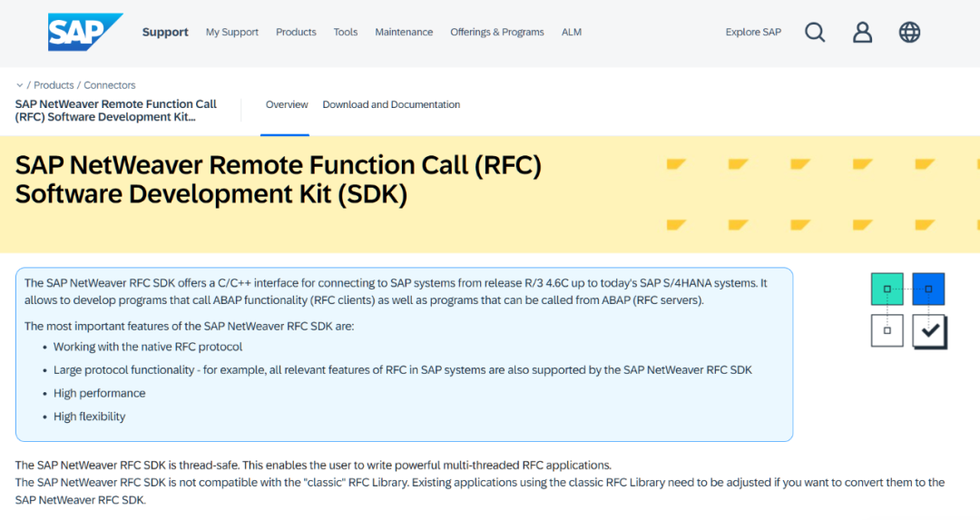Viewport: 980px width, 520px height.
Task: Click the 'not compatible with classic RFC Library' sentence
Action: [479, 491]
